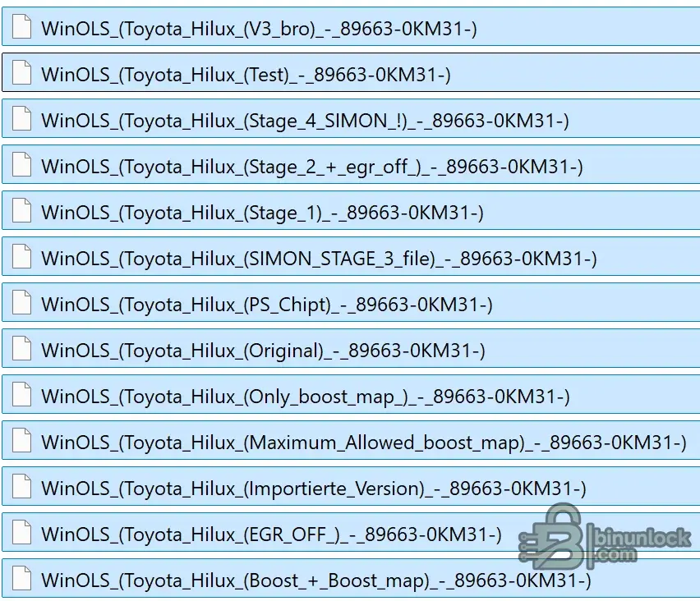Click the file icon beside Importierte_Version
700x601 pixels.
[21, 486]
